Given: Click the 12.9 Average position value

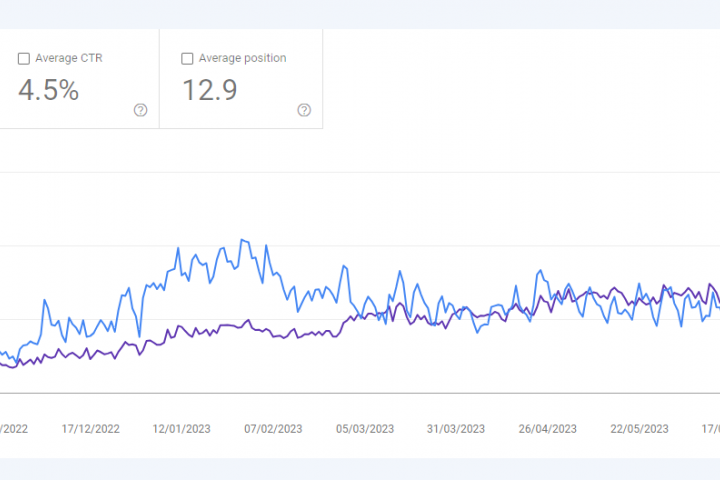Looking at the screenshot, I should [x=209, y=90].
